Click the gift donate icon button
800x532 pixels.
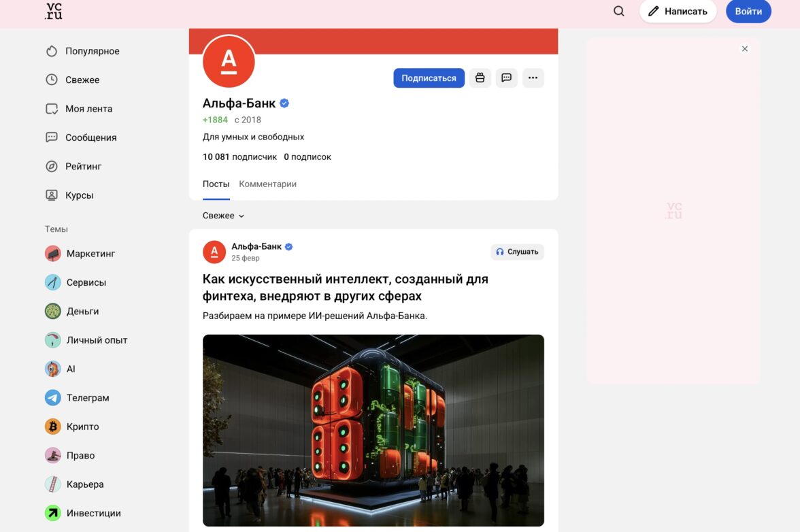coord(480,78)
